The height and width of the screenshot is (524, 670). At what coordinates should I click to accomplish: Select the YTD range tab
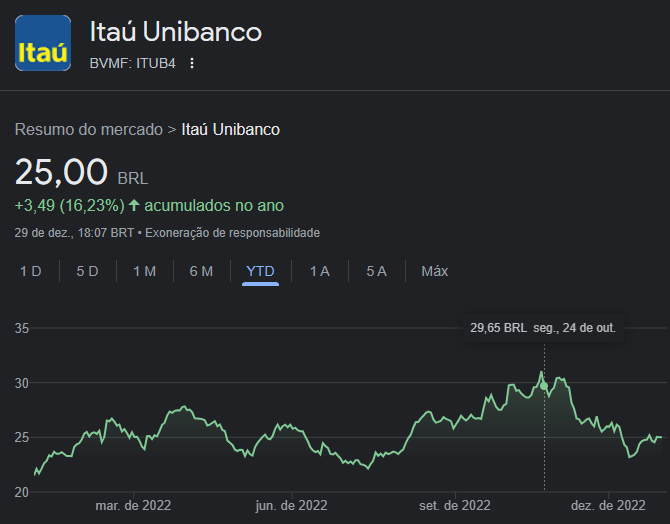click(x=260, y=271)
